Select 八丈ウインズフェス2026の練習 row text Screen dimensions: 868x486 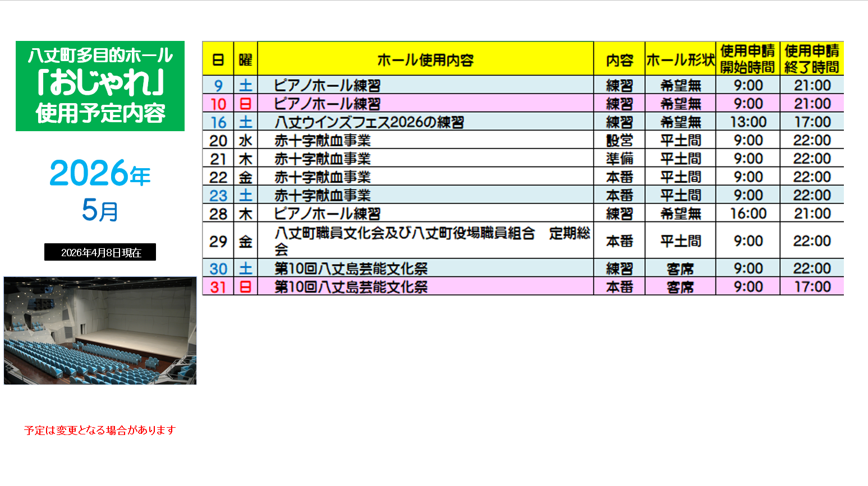click(x=369, y=122)
